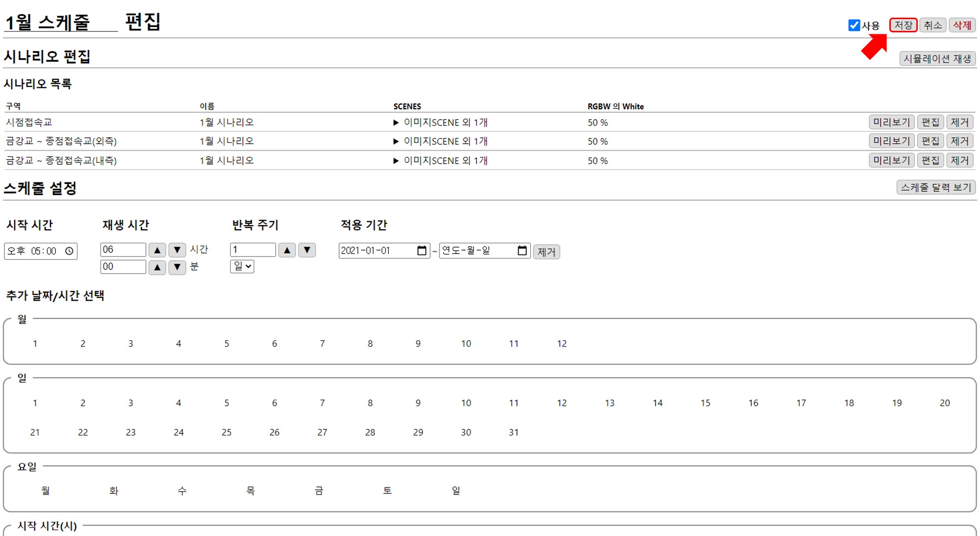Select month 12 in 월 group

(562, 344)
